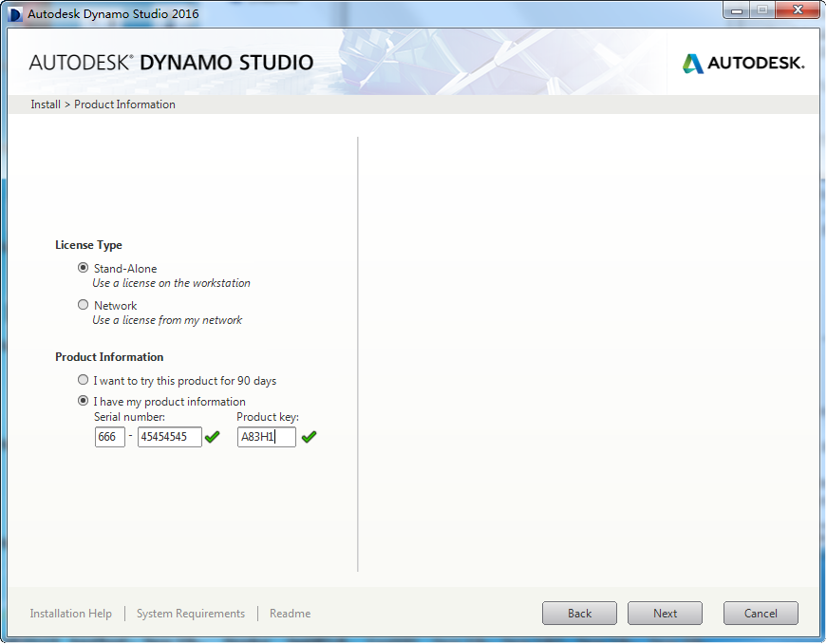827x644 pixels.
Task: Click the green checkmark beside serial number
Action: pyautogui.click(x=212, y=437)
